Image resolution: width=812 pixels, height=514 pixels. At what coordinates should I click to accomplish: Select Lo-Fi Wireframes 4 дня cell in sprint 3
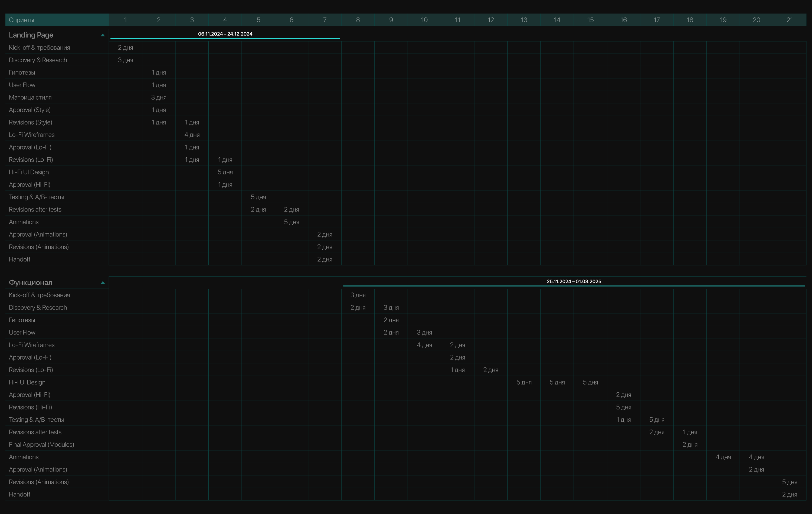pos(192,135)
